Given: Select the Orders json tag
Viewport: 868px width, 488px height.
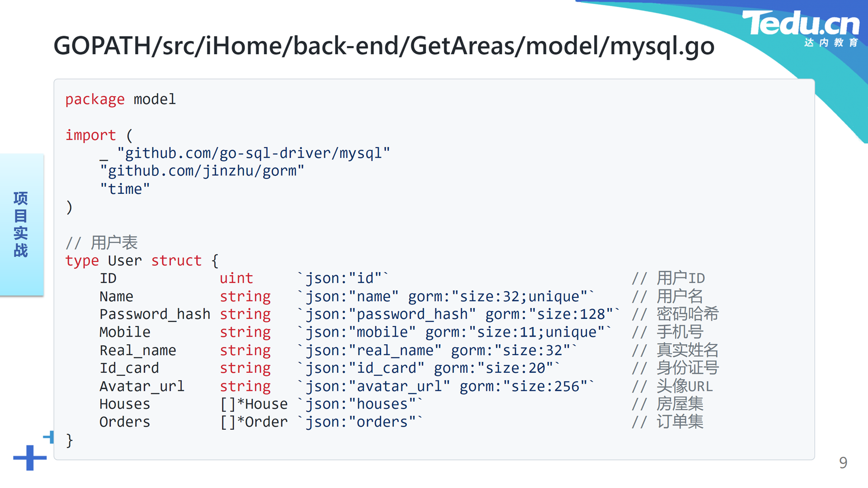Looking at the screenshot, I should (x=360, y=422).
